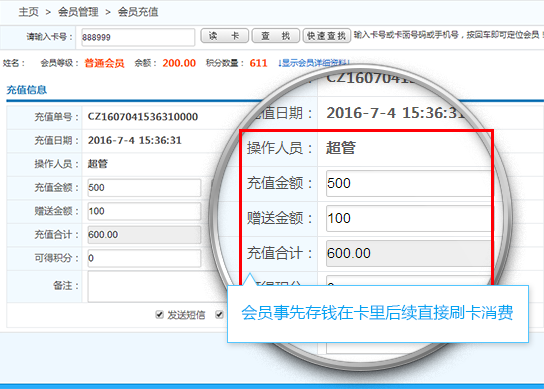Click operator name 超管 in the form
This screenshot has height=389, width=544.
pyautogui.click(x=97, y=164)
